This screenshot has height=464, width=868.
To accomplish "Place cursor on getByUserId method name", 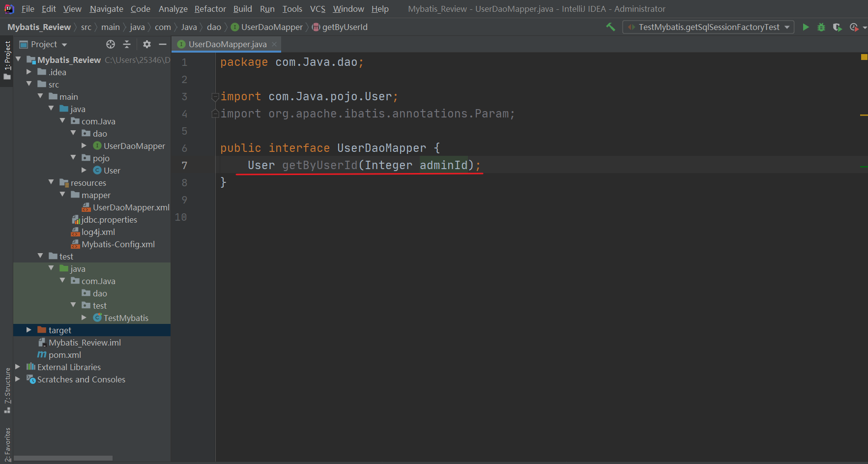I will 319,165.
